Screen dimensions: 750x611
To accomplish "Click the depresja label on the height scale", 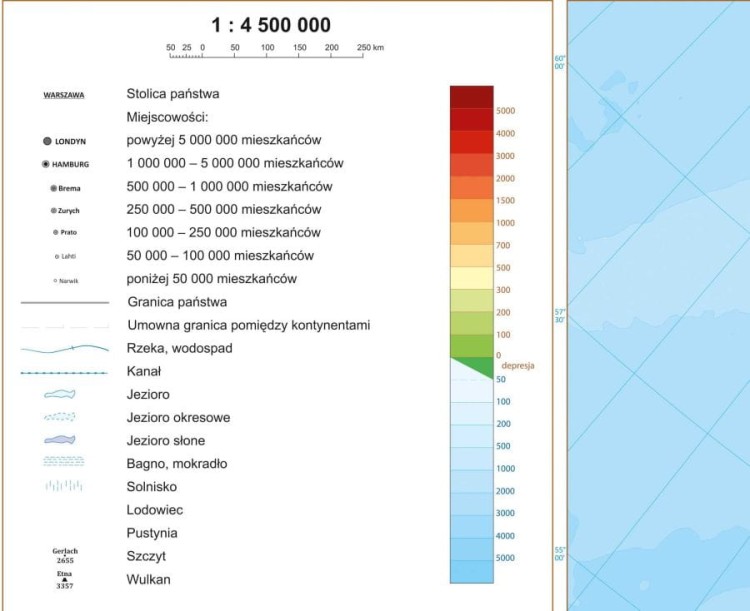I will 518,366.
